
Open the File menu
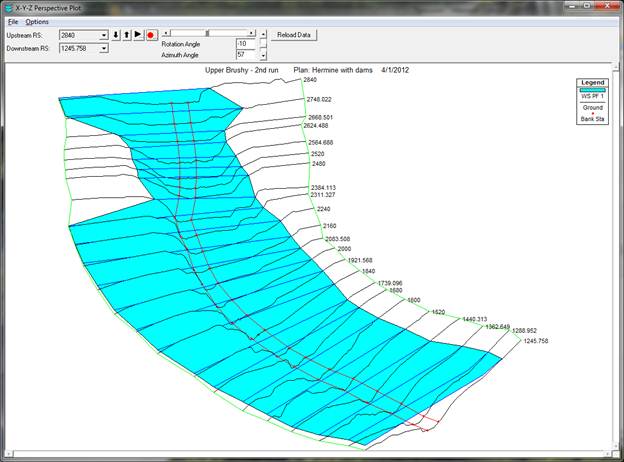pyautogui.click(x=12, y=21)
